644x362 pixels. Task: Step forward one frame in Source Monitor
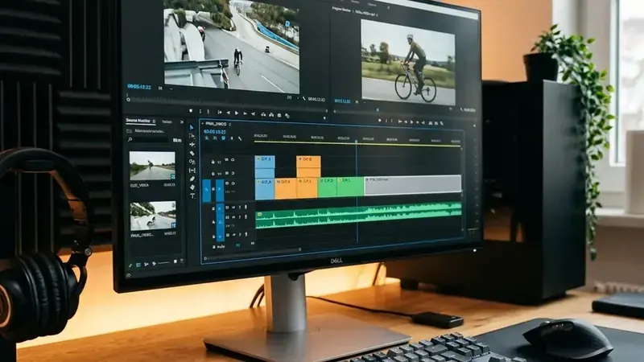pos(246,113)
